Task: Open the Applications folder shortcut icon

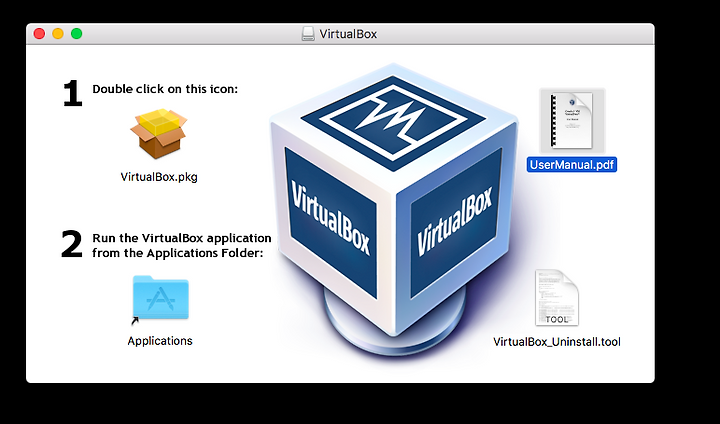Action: tap(160, 299)
